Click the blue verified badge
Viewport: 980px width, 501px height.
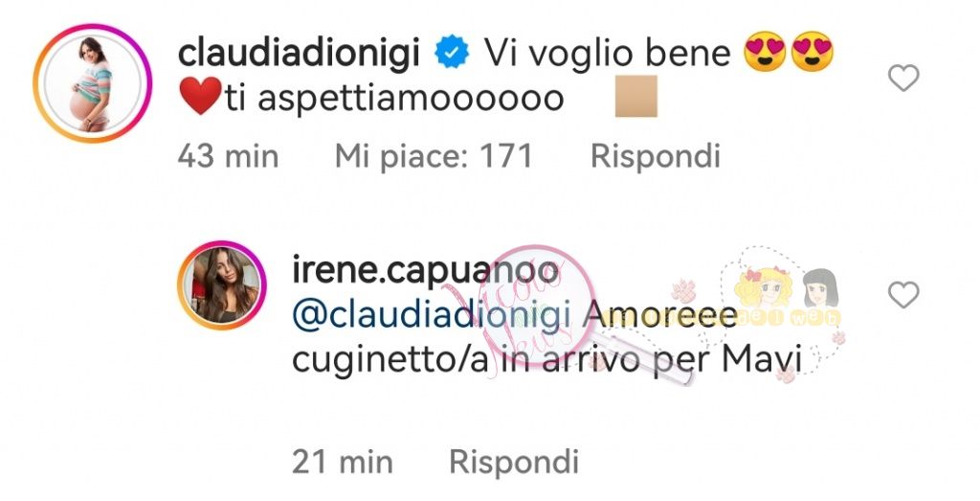[x=452, y=53]
